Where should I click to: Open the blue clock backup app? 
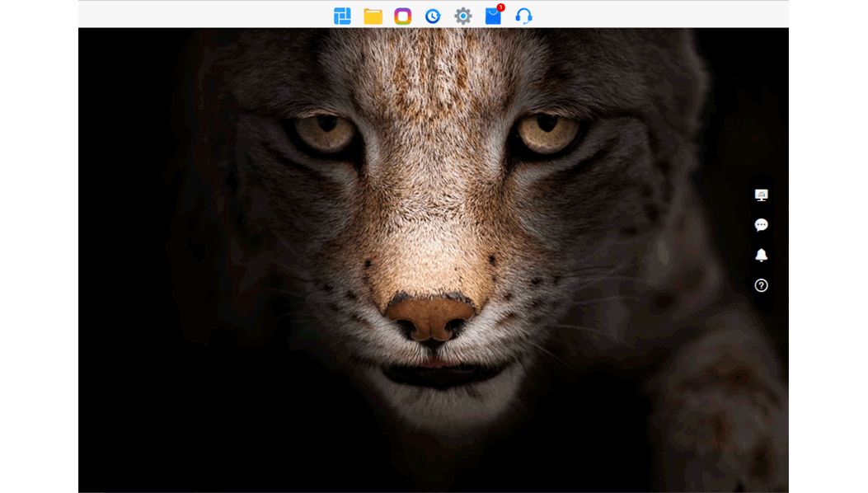coord(433,16)
